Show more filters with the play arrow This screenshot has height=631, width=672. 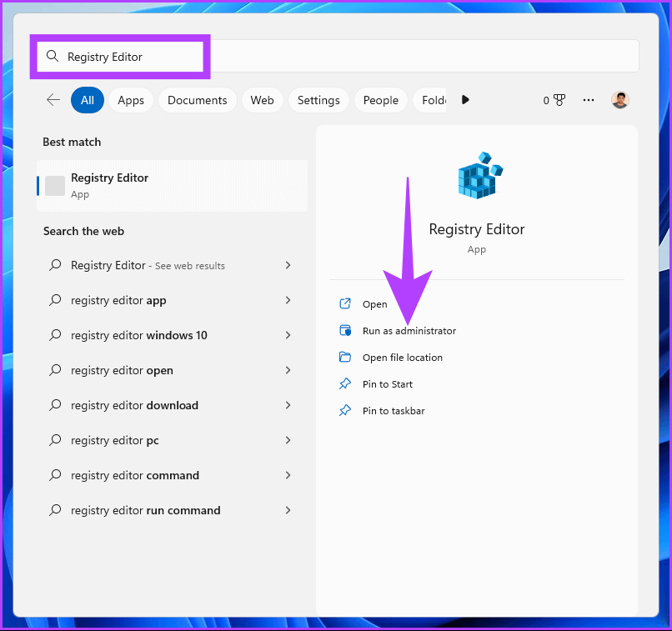[x=465, y=100]
